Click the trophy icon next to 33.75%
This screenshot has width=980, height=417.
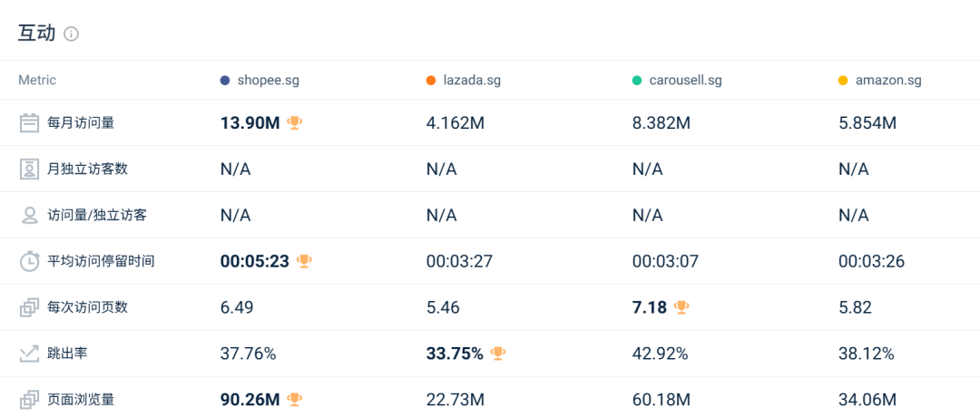pyautogui.click(x=498, y=354)
